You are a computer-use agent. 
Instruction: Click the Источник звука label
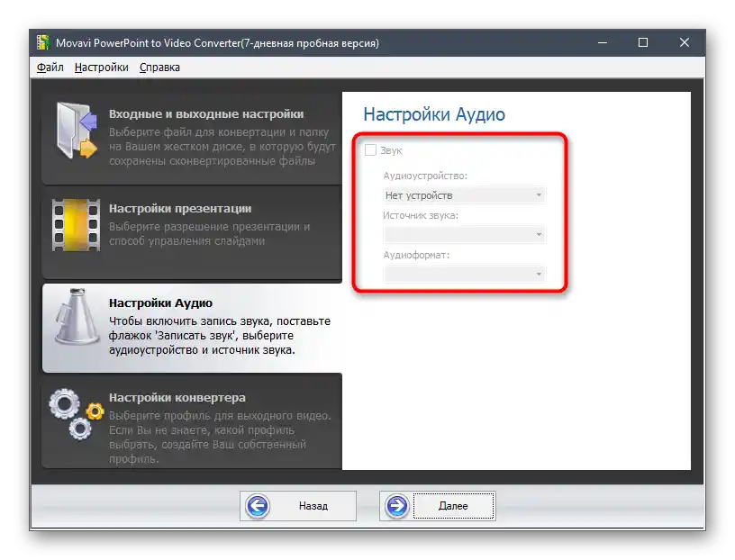[x=421, y=215]
